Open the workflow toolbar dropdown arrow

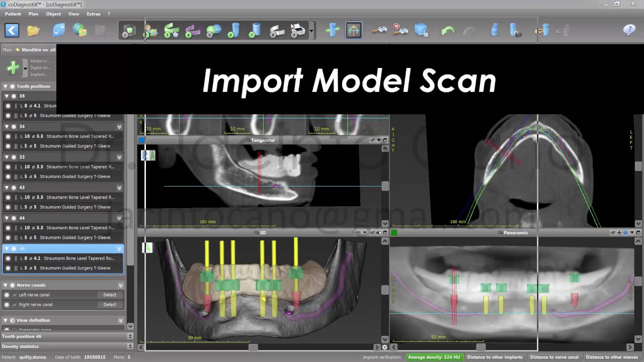coord(311,31)
